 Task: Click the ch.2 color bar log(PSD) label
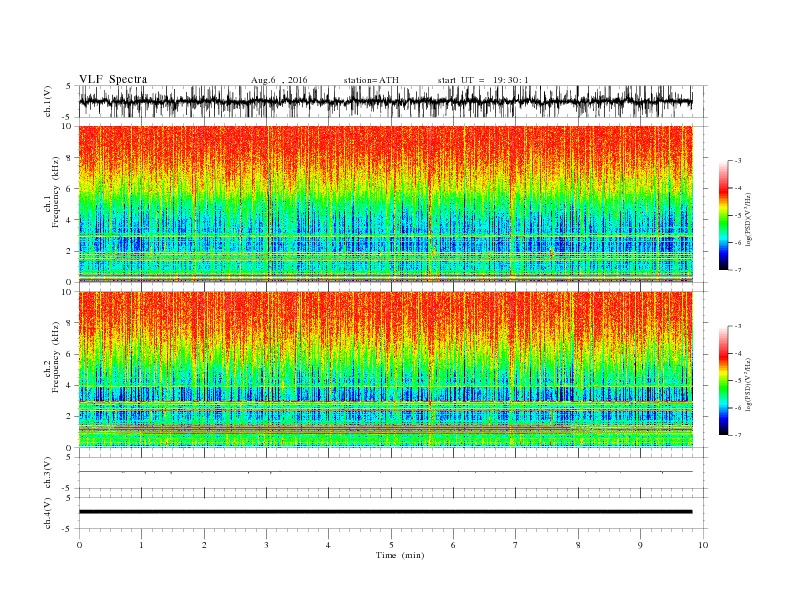(x=749, y=385)
